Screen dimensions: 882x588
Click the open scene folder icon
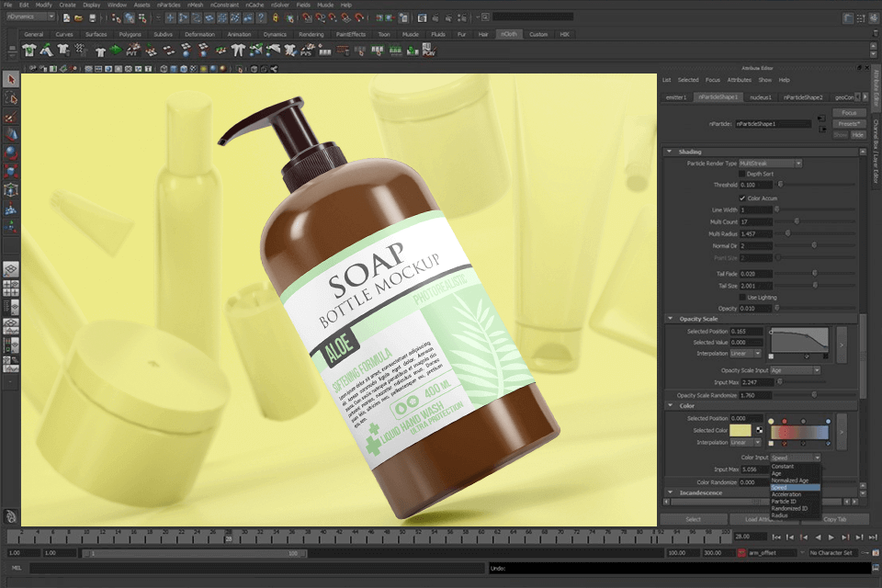coord(79,17)
